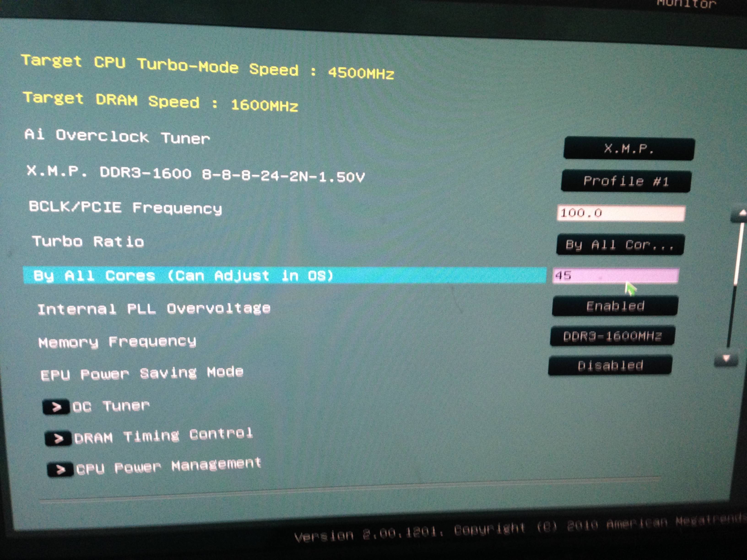Viewport: 747px width, 560px height.
Task: Click the OC Tuner arrow icon
Action: point(56,407)
